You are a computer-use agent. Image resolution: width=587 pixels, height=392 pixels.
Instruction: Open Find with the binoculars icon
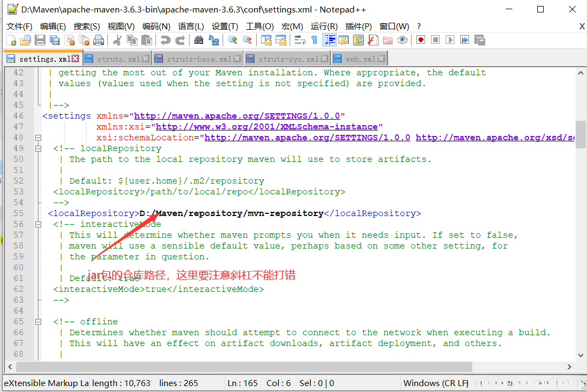click(x=199, y=40)
